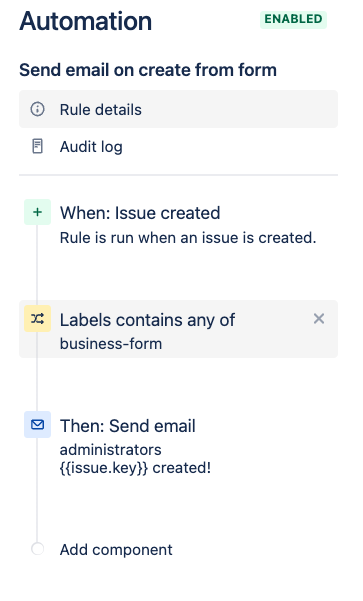The height and width of the screenshot is (601, 363).
Task: Click the blue Send email envelope icon
Action: coord(37,425)
